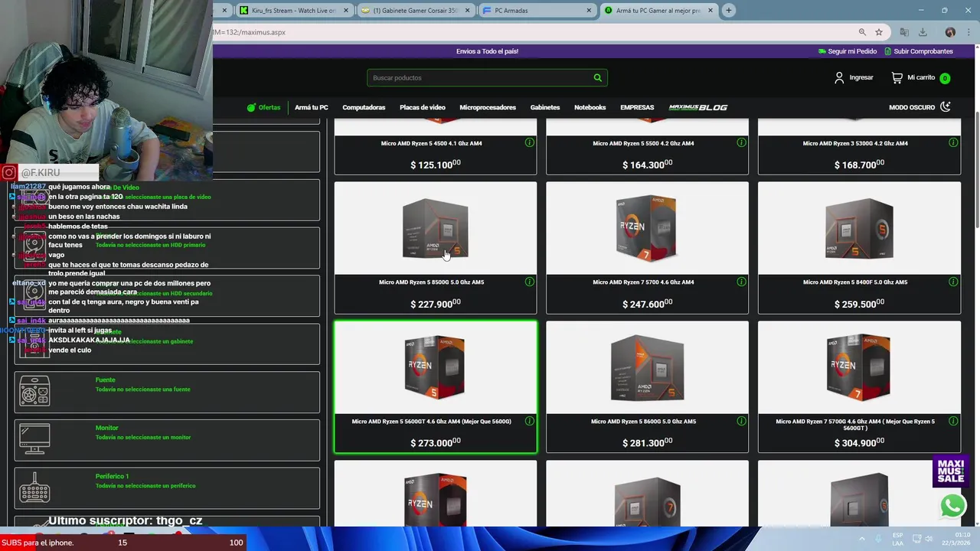Open a new browser tab
980x551 pixels.
pyautogui.click(x=728, y=11)
